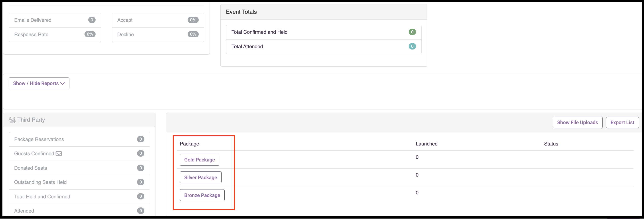This screenshot has width=644, height=219.
Task: Click the Package Reservations count badge
Action: (x=141, y=139)
